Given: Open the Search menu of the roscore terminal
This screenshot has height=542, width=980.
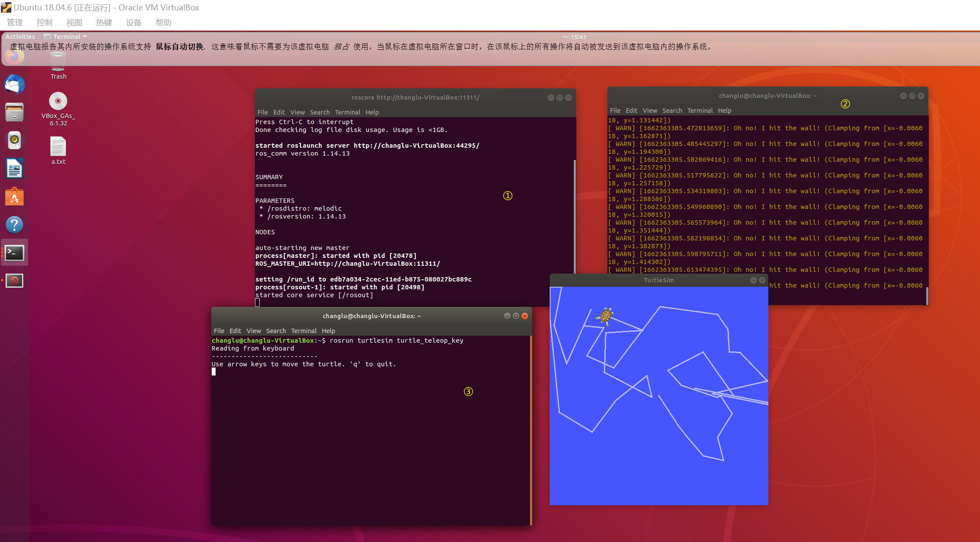Looking at the screenshot, I should pos(320,112).
